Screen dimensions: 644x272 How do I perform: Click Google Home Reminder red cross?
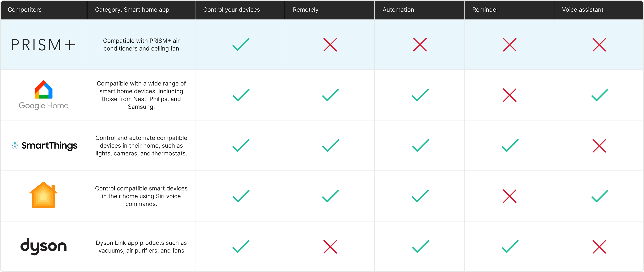[509, 95]
